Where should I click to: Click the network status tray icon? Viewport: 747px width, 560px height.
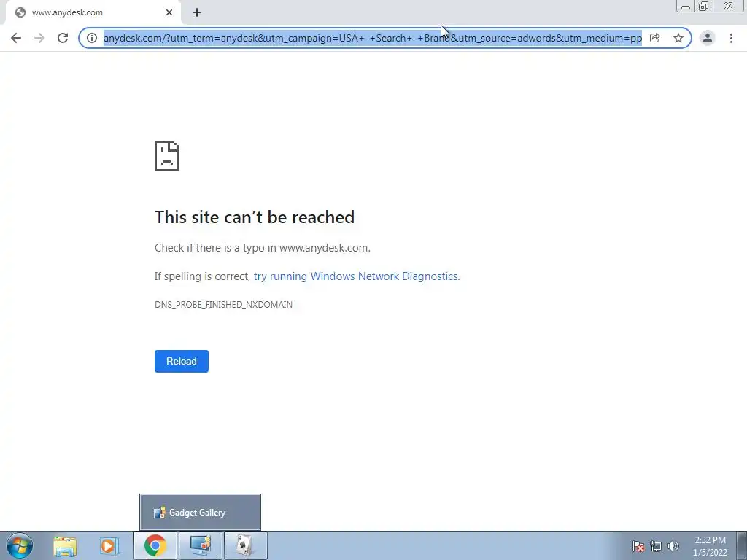[x=656, y=546]
